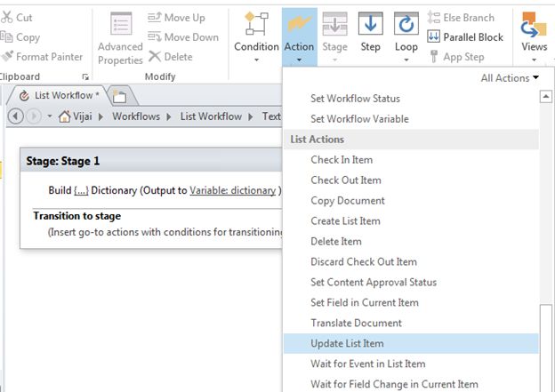Image resolution: width=555 pixels, height=392 pixels.
Task: Select Update List Item action
Action: tap(411, 343)
